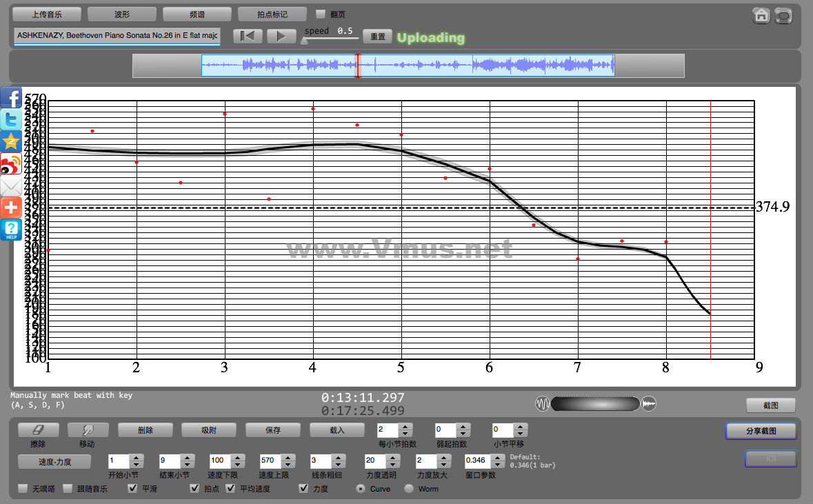Click the Twitter share icon

[11, 120]
